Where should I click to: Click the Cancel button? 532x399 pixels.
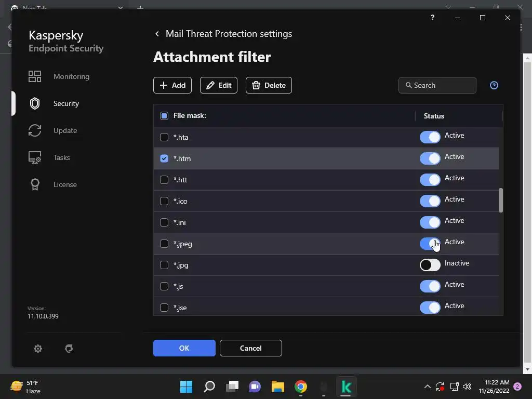pos(251,348)
